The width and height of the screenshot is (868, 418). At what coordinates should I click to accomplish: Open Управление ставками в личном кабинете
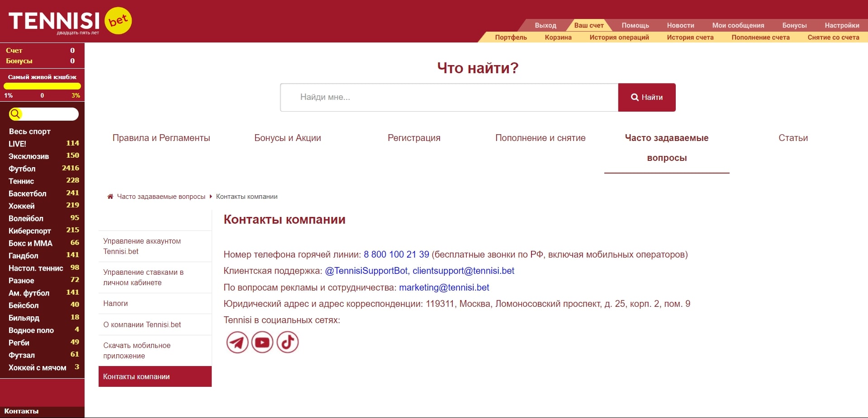pyautogui.click(x=155, y=277)
